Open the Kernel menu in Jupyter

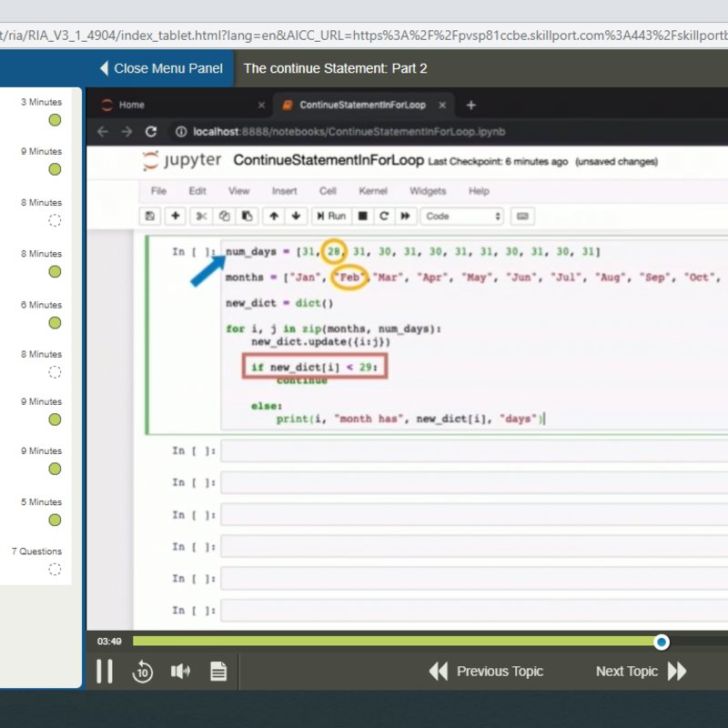point(373,191)
